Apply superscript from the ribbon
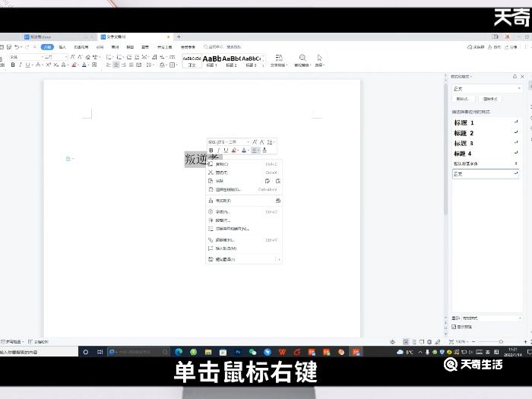Screen dimensions: 532x399 tap(48, 65)
